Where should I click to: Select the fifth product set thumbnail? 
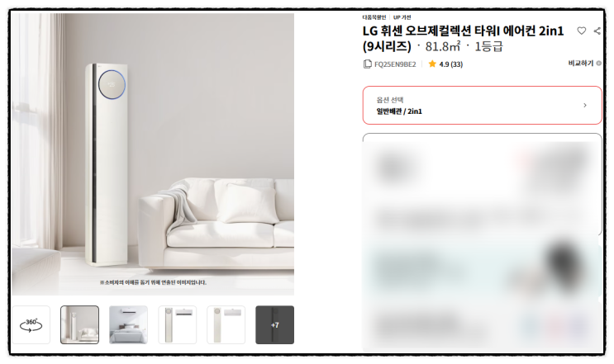coord(226,325)
